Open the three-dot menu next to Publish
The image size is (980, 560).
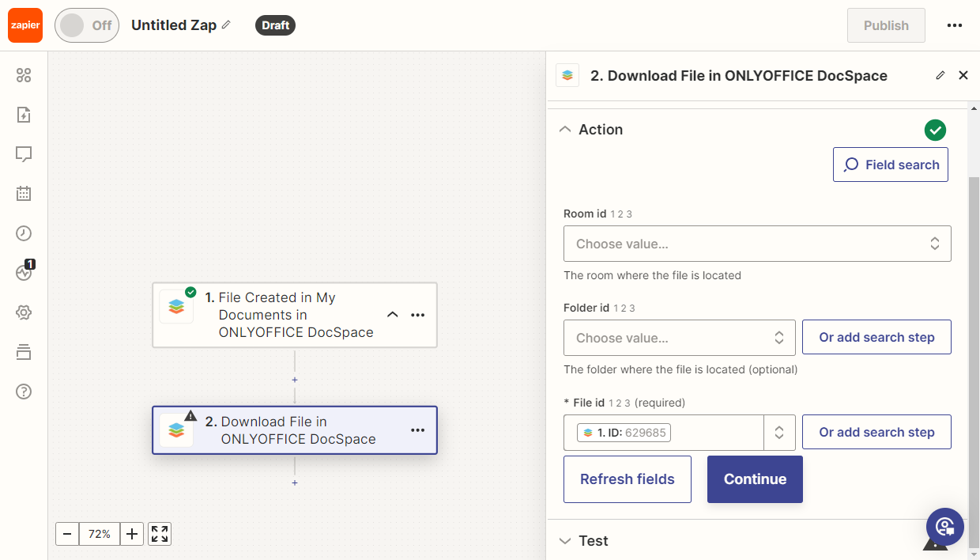[954, 25]
